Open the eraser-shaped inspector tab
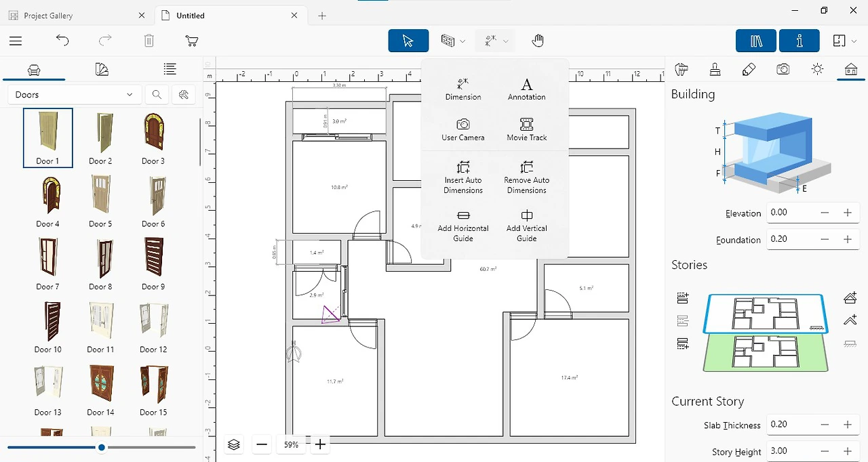Screen dimensions: 868x462 [x=749, y=69]
